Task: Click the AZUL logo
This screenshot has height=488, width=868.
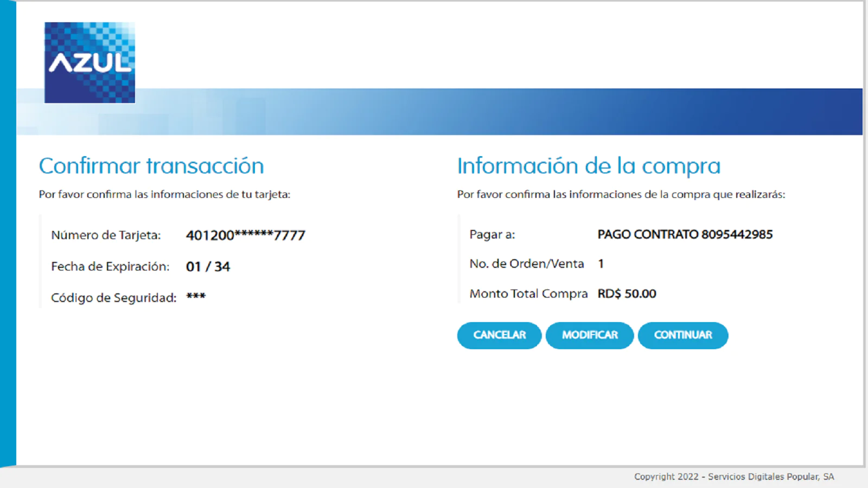Action: 90,62
